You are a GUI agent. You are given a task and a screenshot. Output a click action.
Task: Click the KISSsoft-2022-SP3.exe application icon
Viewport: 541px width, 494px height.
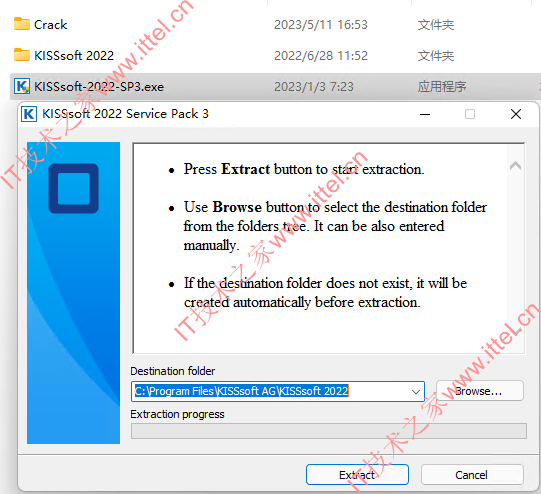click(x=22, y=86)
